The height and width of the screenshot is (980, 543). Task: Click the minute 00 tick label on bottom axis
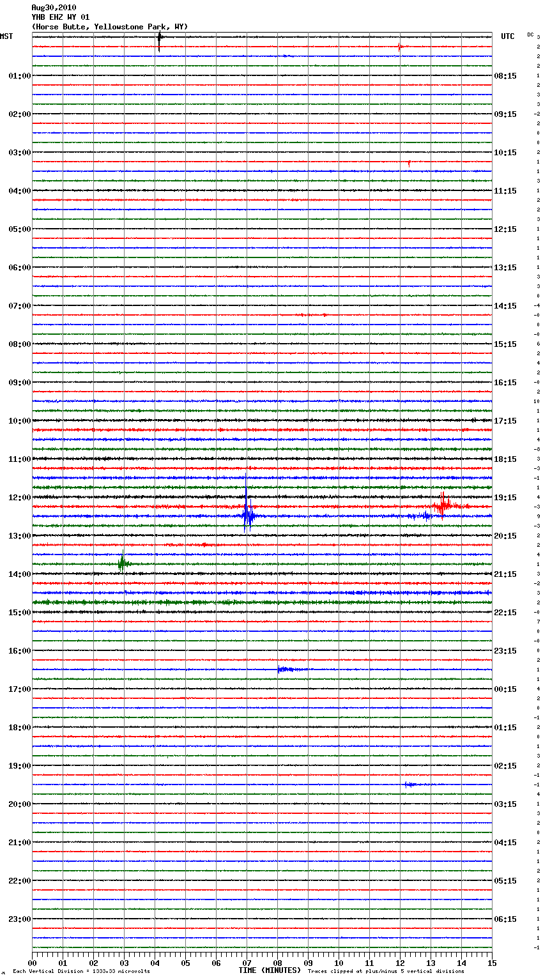pyautogui.click(x=32, y=963)
